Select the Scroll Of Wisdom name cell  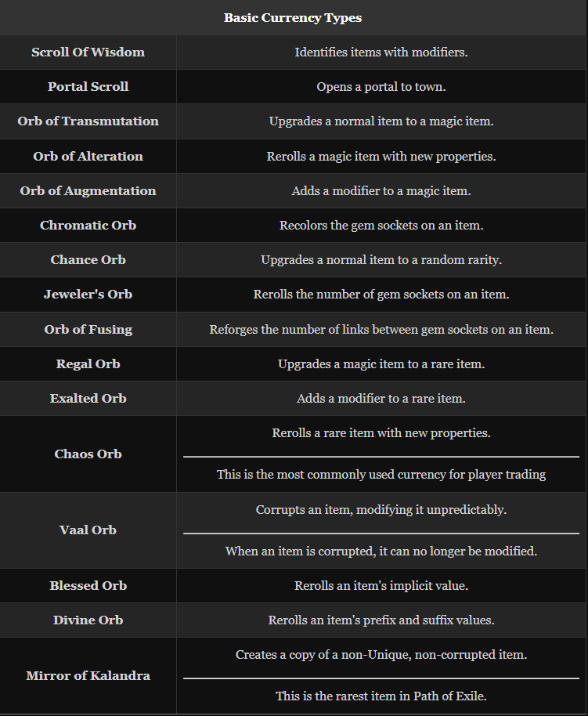(x=88, y=52)
